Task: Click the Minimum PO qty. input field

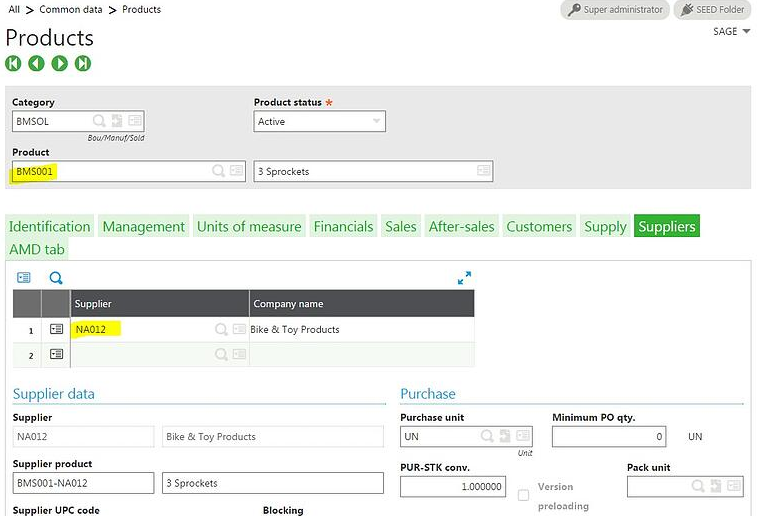Action: tap(609, 437)
